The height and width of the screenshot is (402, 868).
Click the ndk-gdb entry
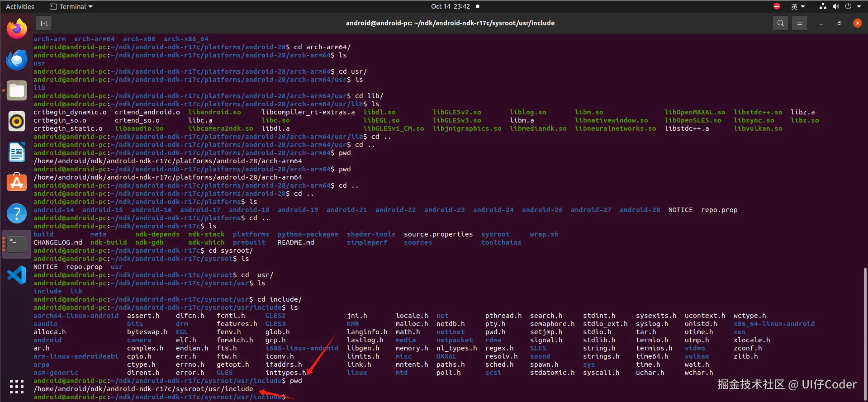149,242
